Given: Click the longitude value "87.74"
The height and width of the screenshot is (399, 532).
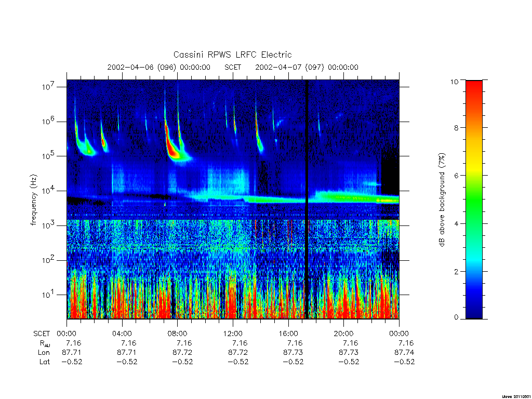Looking at the screenshot, I should pos(404,353).
